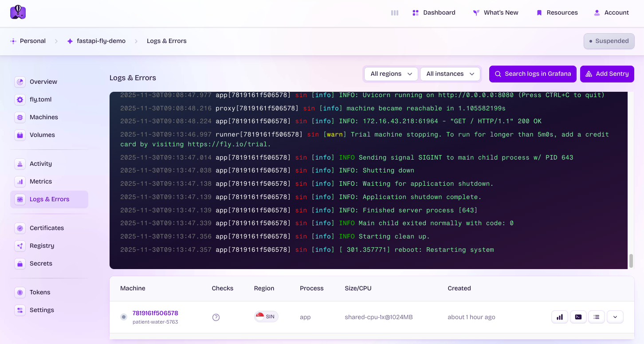Expand the All regions dropdown
Screen dimensions: 644x344
[x=391, y=74]
